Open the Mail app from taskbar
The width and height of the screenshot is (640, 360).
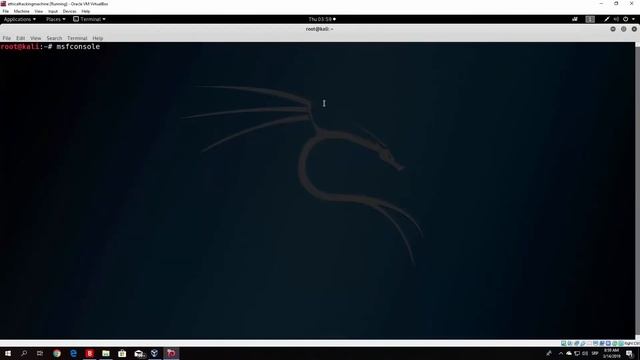(139, 353)
